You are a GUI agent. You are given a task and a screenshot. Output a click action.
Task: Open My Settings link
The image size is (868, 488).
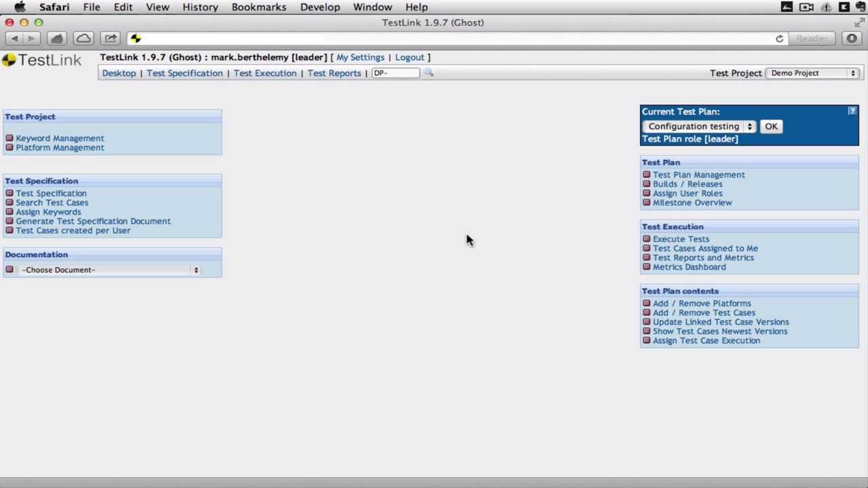click(360, 58)
